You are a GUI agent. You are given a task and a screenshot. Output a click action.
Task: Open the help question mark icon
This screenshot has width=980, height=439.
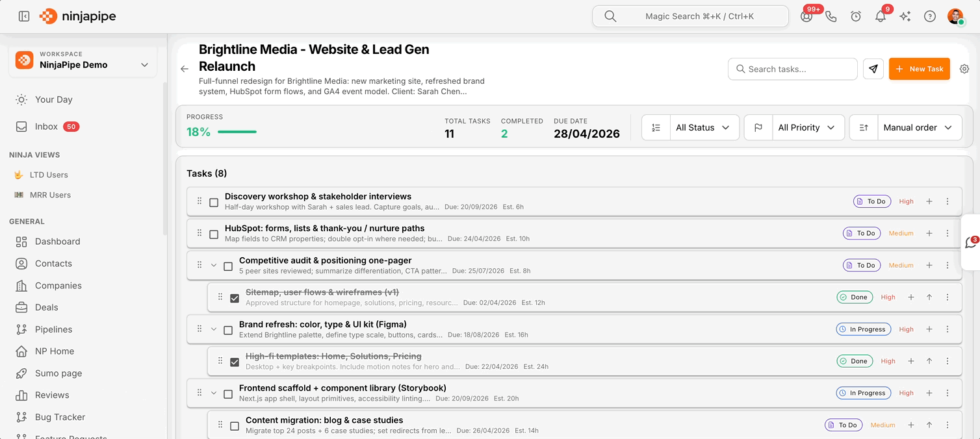click(930, 17)
